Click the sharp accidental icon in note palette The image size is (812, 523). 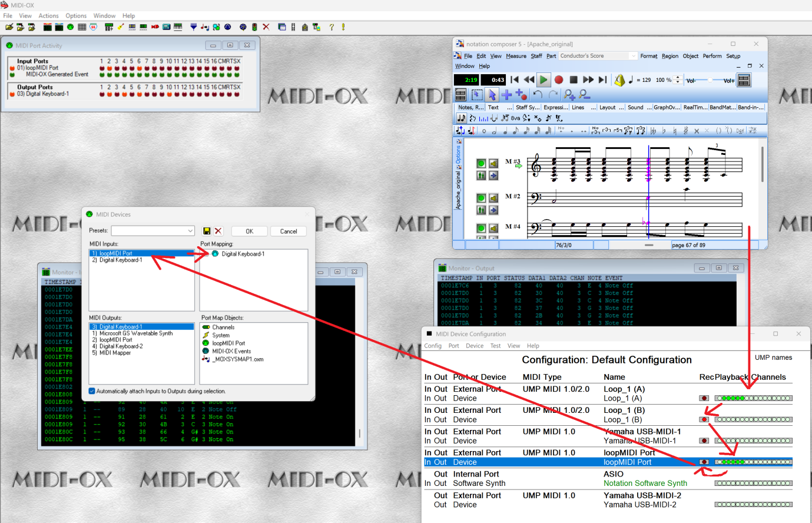point(685,131)
